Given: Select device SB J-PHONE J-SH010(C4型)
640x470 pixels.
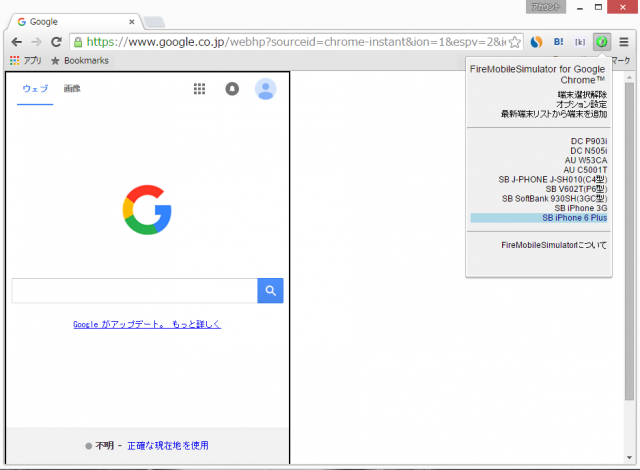Looking at the screenshot, I should (x=553, y=180).
